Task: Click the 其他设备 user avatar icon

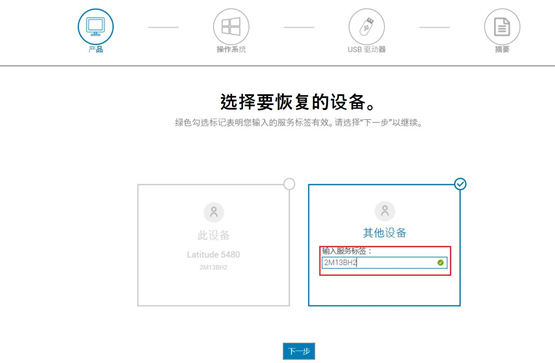Action: click(385, 211)
